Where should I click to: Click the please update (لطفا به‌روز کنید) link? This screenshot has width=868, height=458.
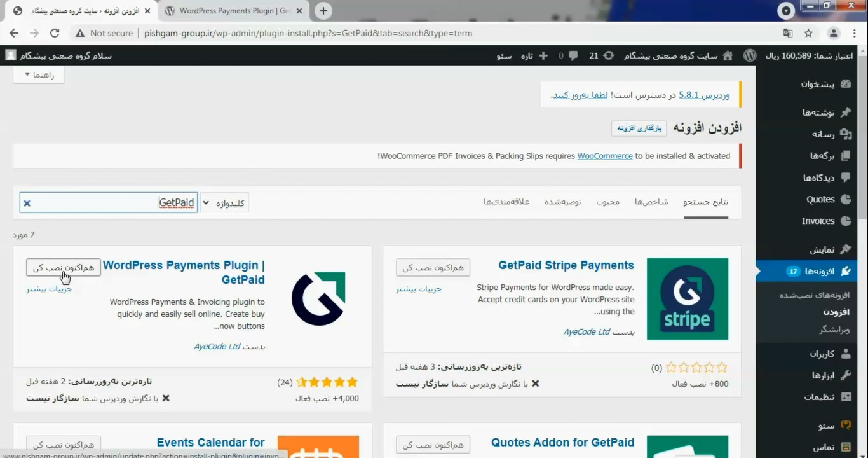tap(580, 95)
